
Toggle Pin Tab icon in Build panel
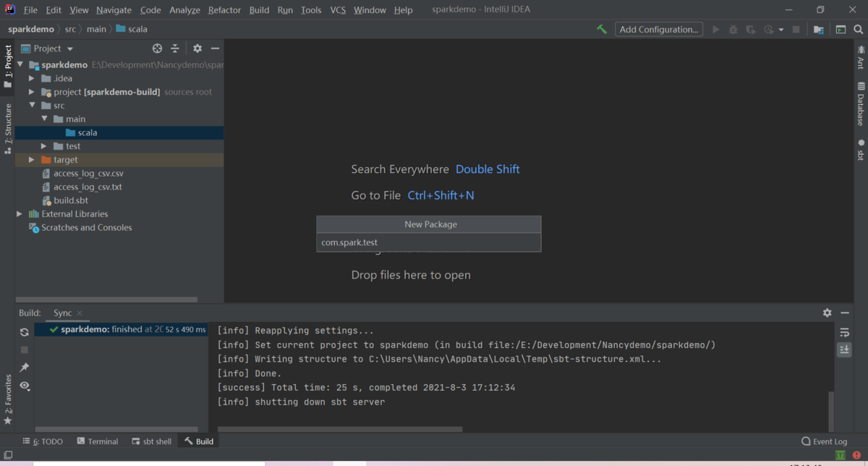tap(25, 368)
